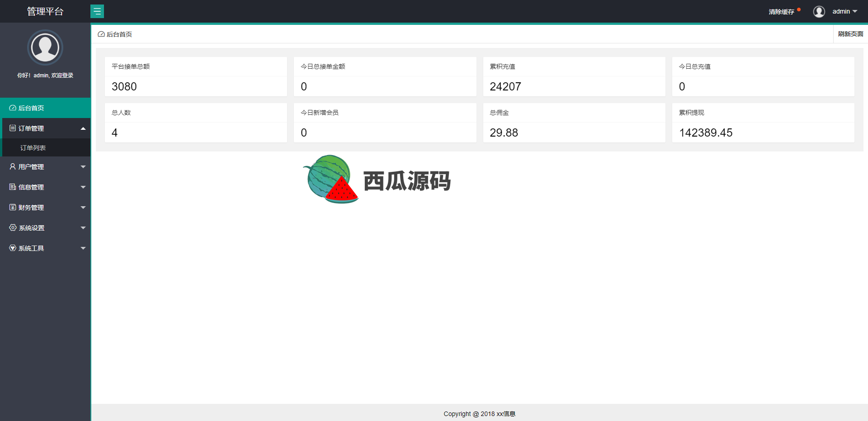
Task: Select the 信息管理 menu item
Action: point(45,187)
